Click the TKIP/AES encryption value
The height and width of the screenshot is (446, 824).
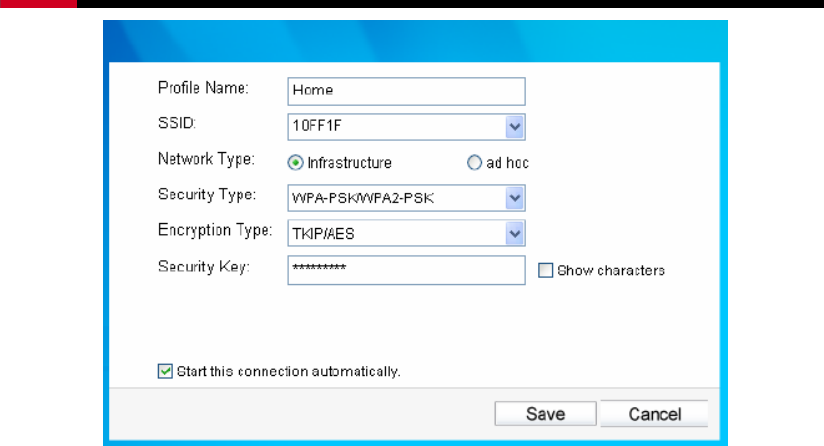click(323, 234)
